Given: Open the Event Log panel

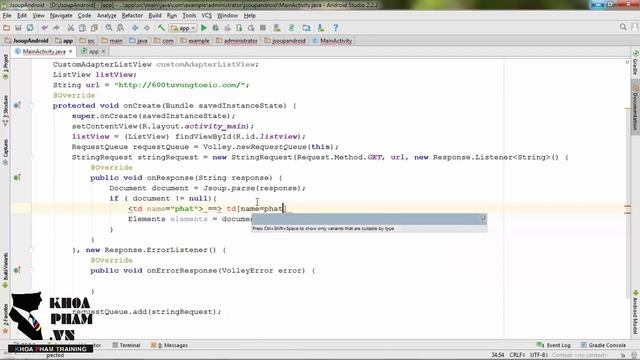Looking at the screenshot, I should [x=553, y=345].
